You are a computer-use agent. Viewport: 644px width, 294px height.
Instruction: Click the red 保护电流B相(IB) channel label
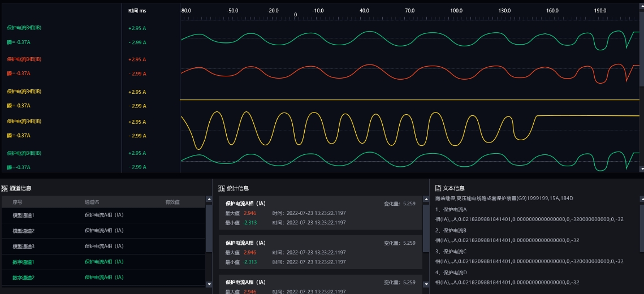[x=24, y=59]
